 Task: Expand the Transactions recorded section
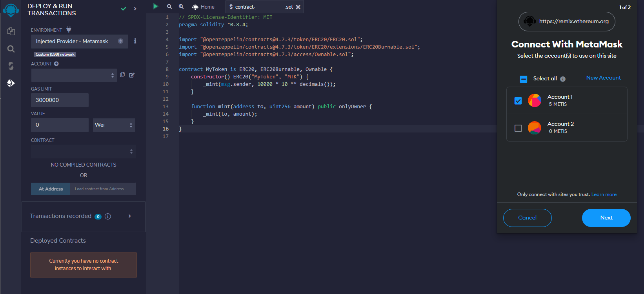pyautogui.click(x=129, y=216)
